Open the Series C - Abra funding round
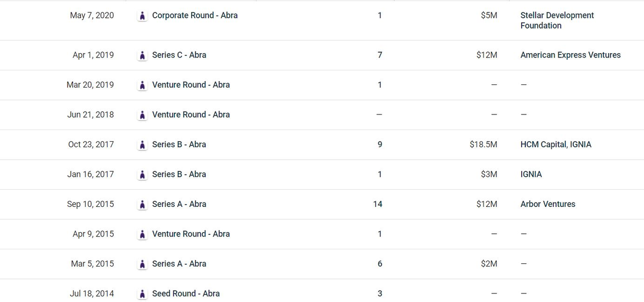Image resolution: width=644 pixels, height=302 pixels. [x=179, y=55]
